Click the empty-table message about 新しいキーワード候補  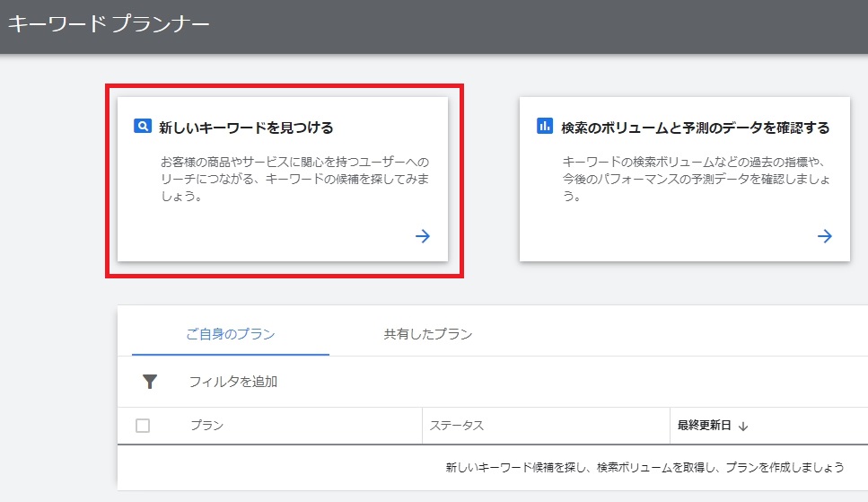[x=644, y=468]
